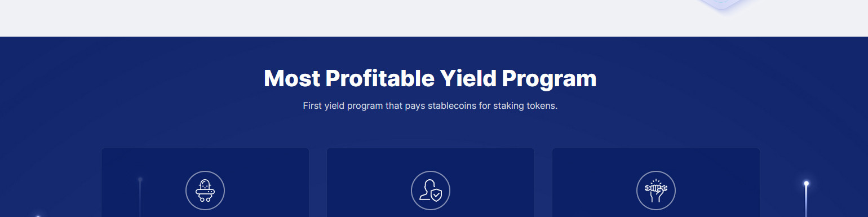
Task: Click the glowing dot on right vertical line
Action: click(807, 183)
